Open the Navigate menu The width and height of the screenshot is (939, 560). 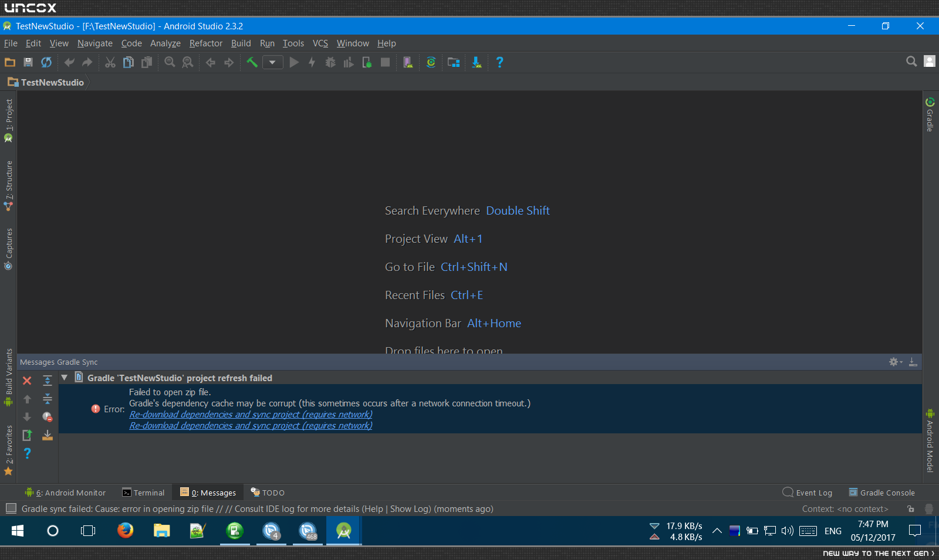click(95, 43)
